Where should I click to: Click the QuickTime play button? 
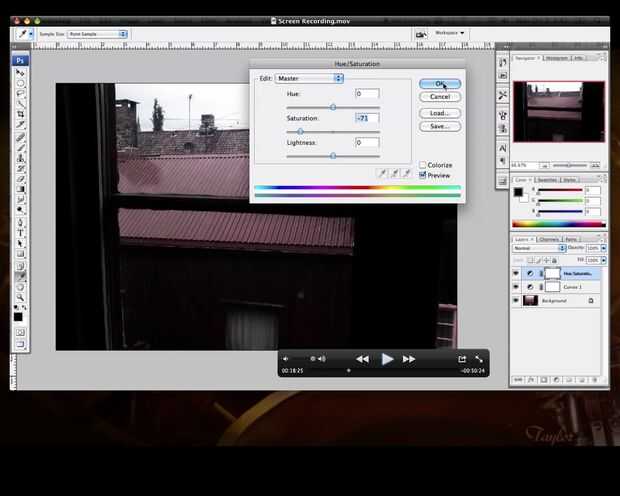coord(387,358)
